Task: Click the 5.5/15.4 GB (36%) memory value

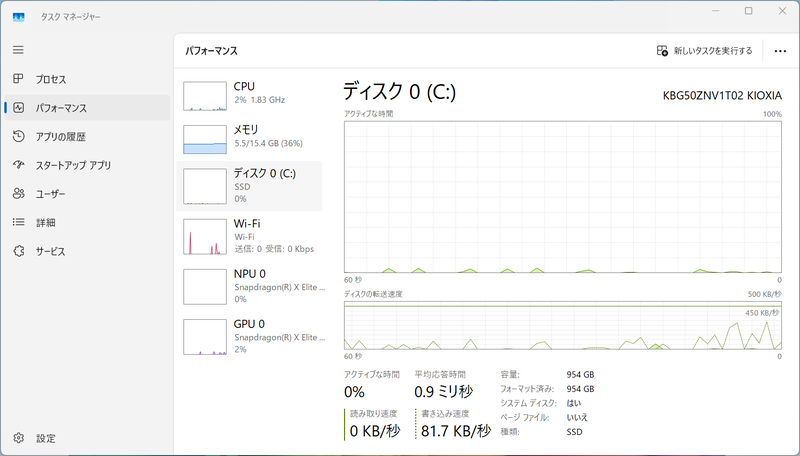Action: [x=268, y=143]
